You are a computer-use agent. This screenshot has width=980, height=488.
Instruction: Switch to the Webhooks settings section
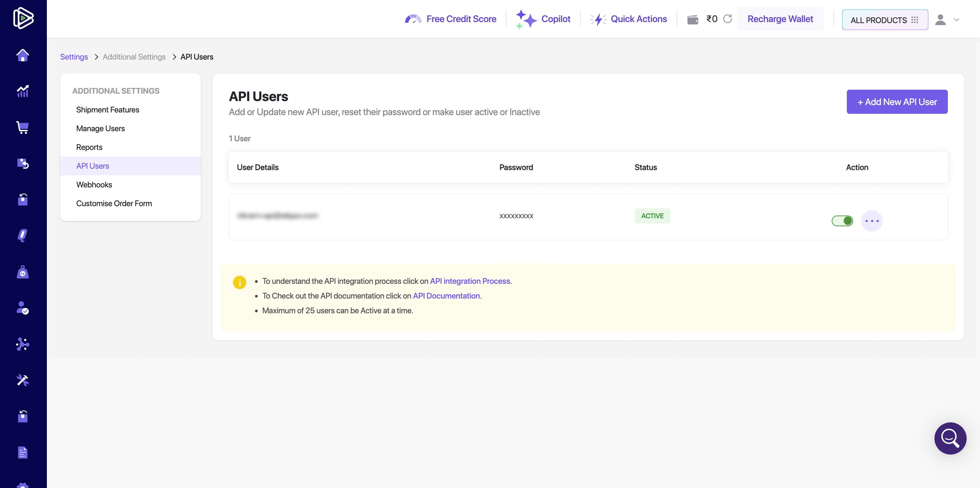pos(94,184)
